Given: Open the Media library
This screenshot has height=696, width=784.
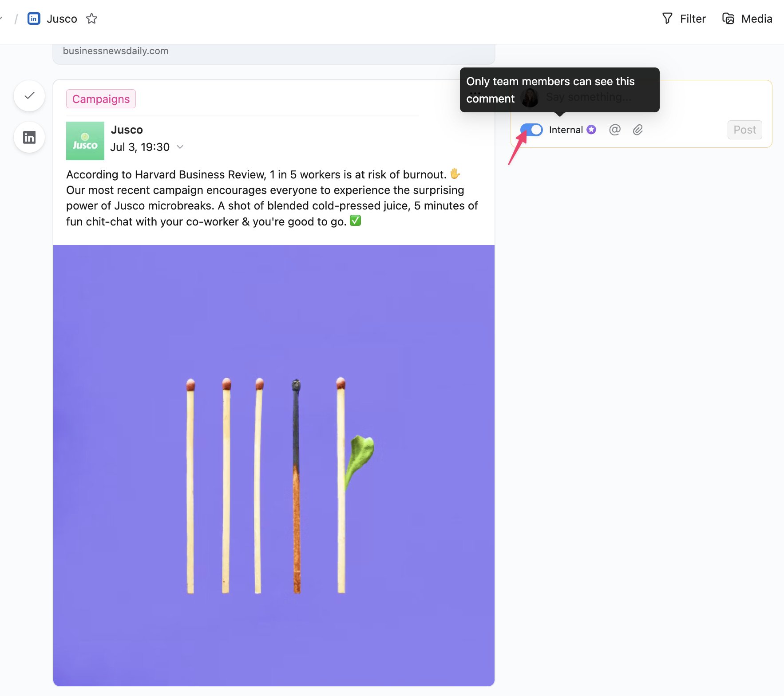Looking at the screenshot, I should pyautogui.click(x=747, y=19).
